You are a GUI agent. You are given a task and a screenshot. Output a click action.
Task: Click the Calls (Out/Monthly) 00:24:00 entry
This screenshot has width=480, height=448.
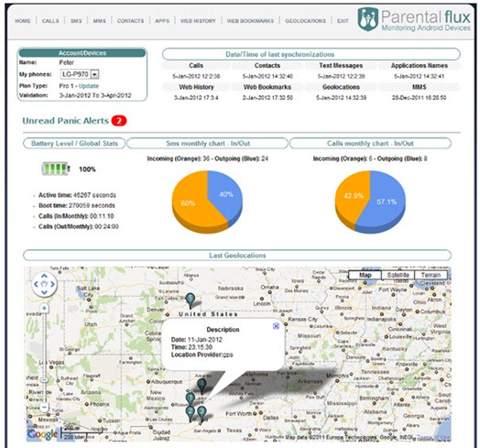pos(79,226)
